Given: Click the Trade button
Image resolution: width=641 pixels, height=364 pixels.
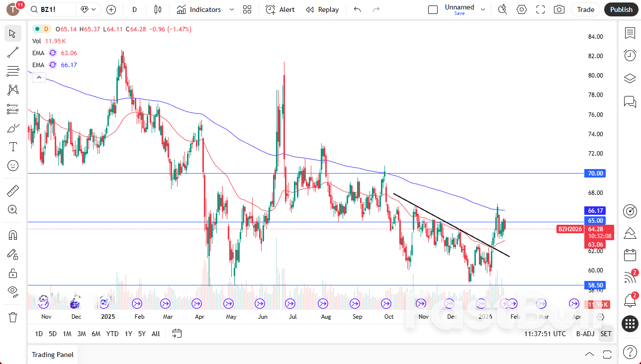Looking at the screenshot, I should point(585,9).
